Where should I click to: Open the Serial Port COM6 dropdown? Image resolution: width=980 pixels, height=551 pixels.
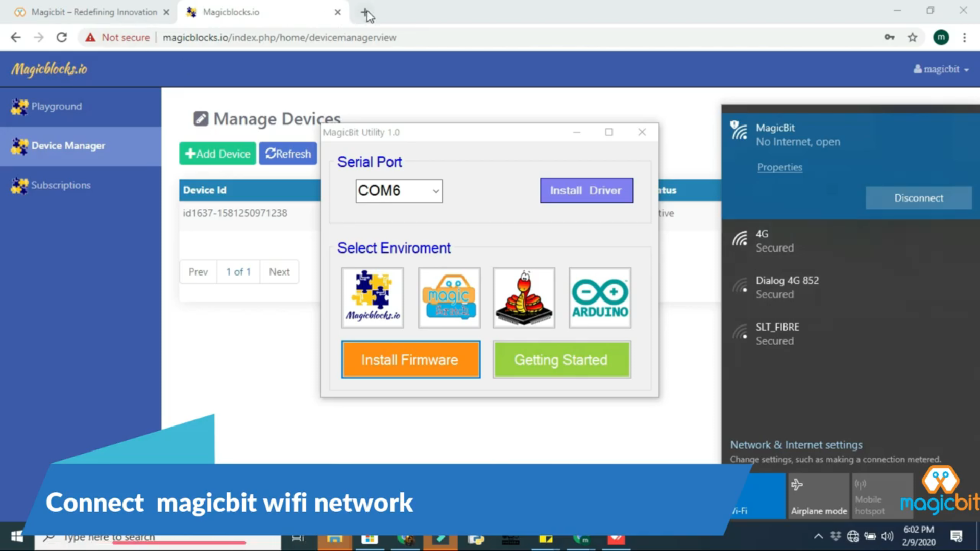(399, 191)
